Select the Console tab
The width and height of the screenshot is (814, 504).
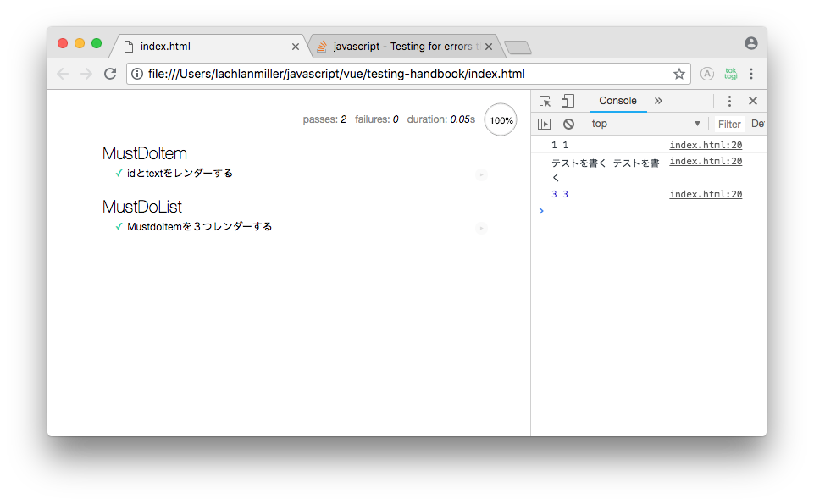click(x=617, y=101)
